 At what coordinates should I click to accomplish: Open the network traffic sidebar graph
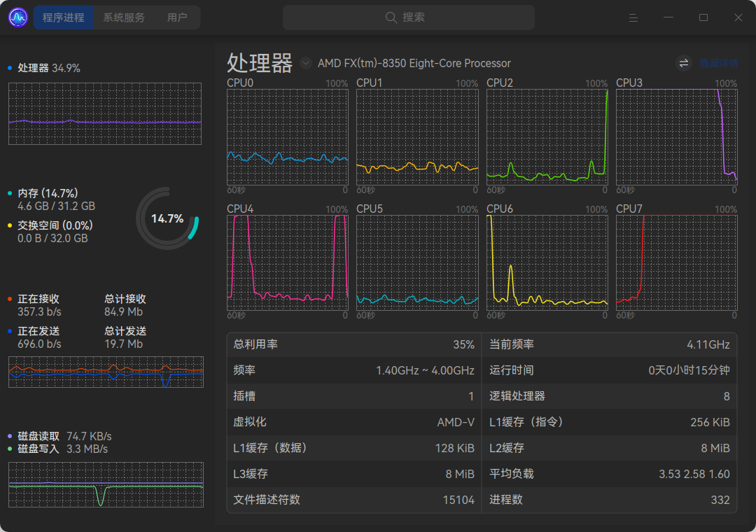click(106, 372)
